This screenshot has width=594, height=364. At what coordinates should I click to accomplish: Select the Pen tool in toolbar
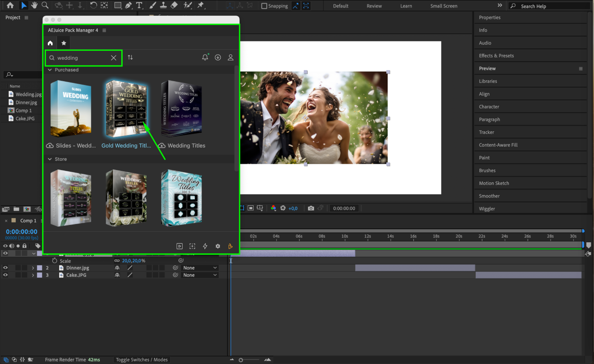pos(128,5)
